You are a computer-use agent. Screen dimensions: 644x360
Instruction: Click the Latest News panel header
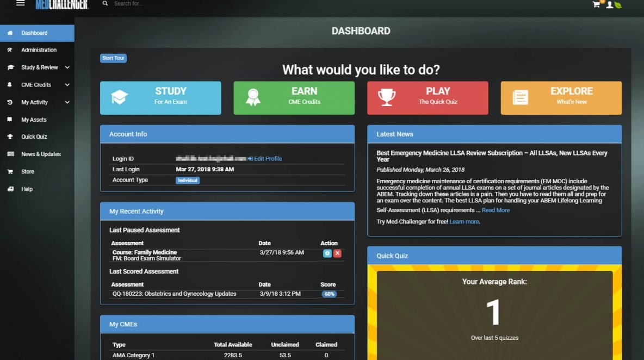tap(494, 134)
